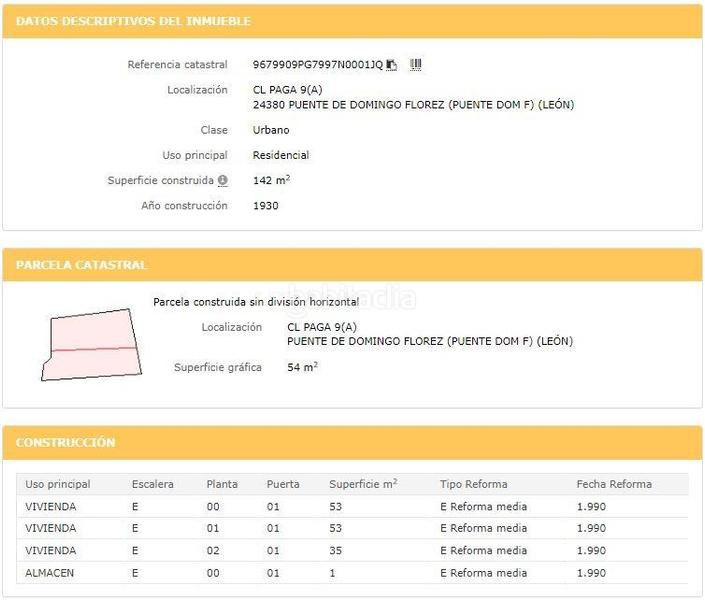The image size is (705, 600).
Task: Click the 54 m² Superficie gráfica value
Action: 302,367
